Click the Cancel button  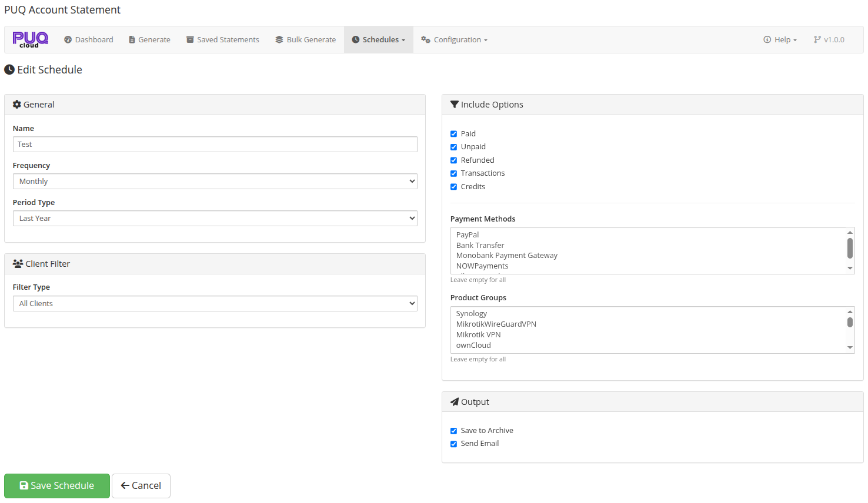point(141,485)
